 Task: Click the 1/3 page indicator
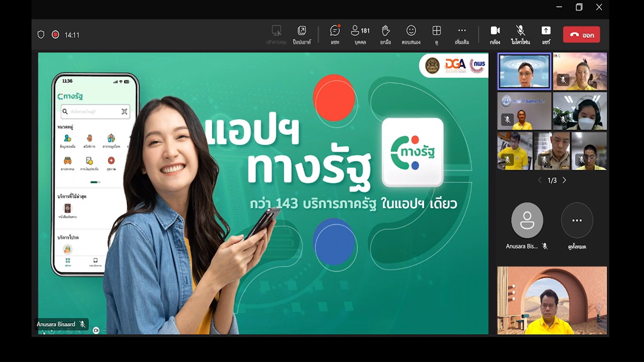tap(552, 180)
